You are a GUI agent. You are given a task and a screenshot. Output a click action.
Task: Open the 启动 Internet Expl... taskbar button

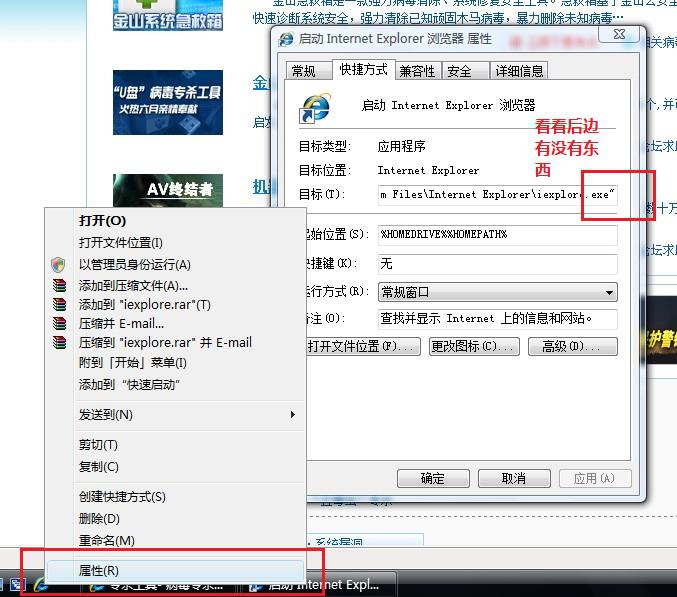tap(319, 585)
